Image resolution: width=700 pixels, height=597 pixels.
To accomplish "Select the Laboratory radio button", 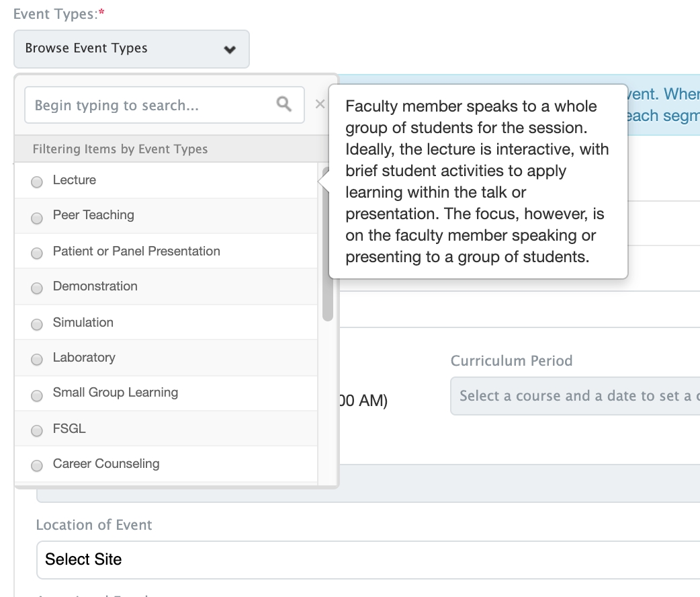I will coord(37,359).
